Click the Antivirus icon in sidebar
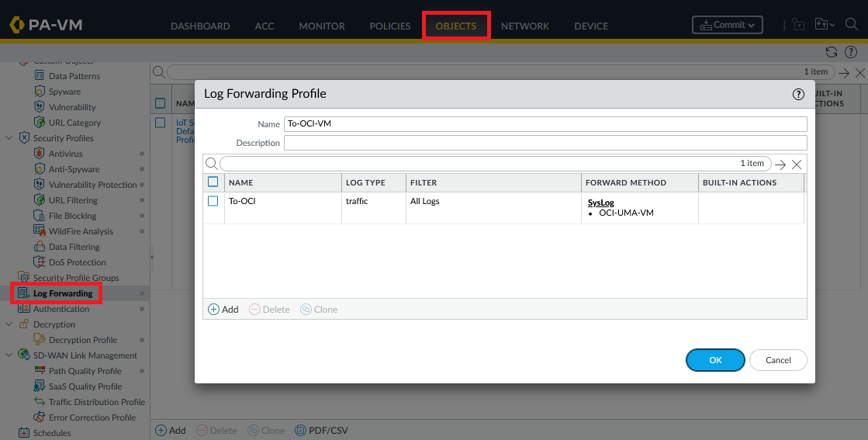Viewport: 868px width, 440px height. click(40, 154)
